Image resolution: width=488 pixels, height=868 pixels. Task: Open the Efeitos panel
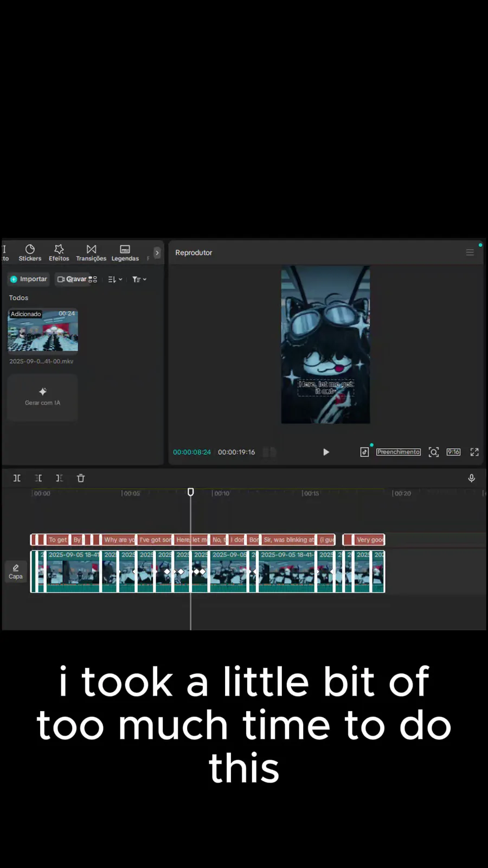pyautogui.click(x=59, y=253)
